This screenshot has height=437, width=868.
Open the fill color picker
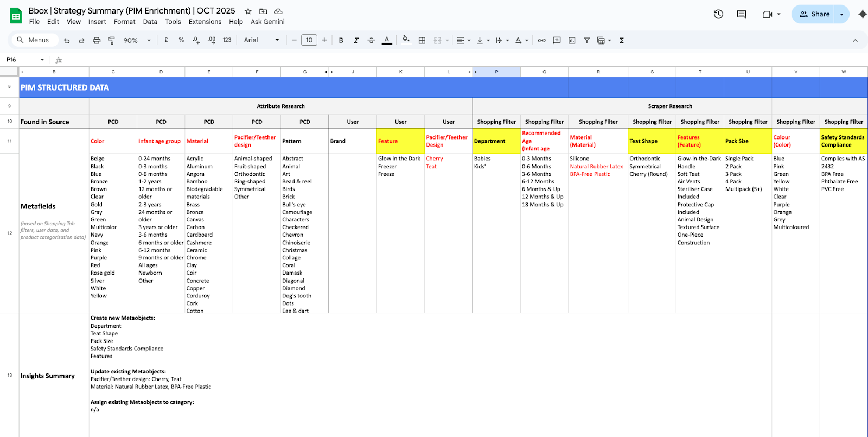pyautogui.click(x=406, y=40)
